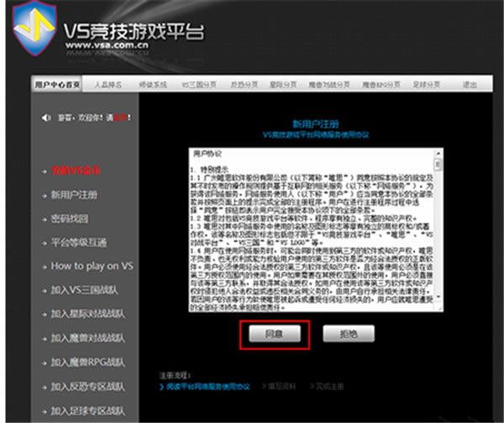Open the 充值VS金币 sidebar link
This screenshot has width=504, height=423.
[81, 171]
